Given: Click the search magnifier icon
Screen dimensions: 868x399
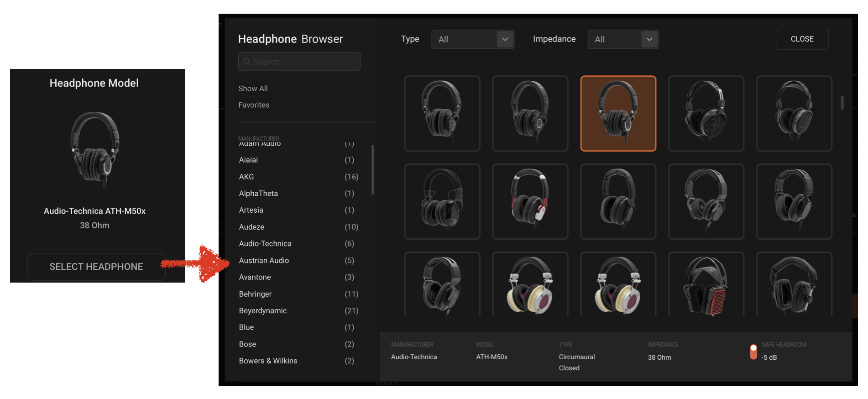Looking at the screenshot, I should (247, 62).
